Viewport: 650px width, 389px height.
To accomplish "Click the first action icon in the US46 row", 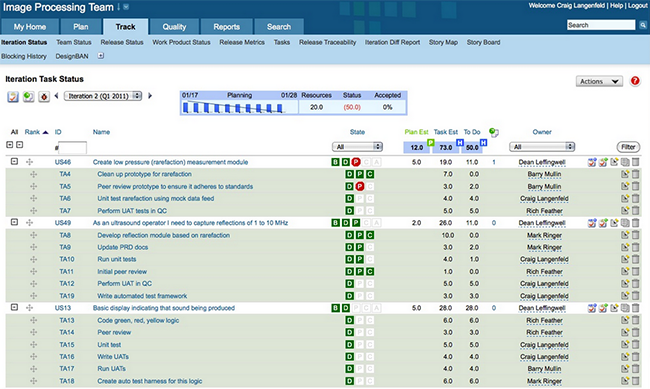I will [x=592, y=162].
